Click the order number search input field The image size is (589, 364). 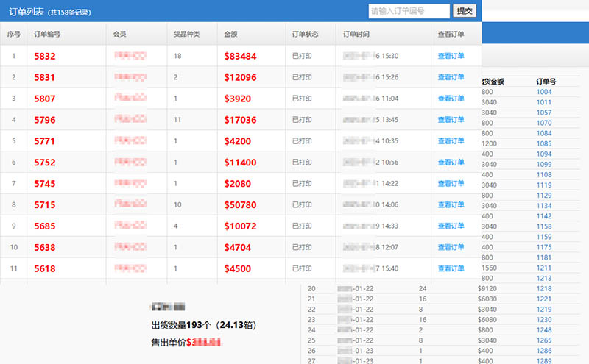click(x=409, y=11)
